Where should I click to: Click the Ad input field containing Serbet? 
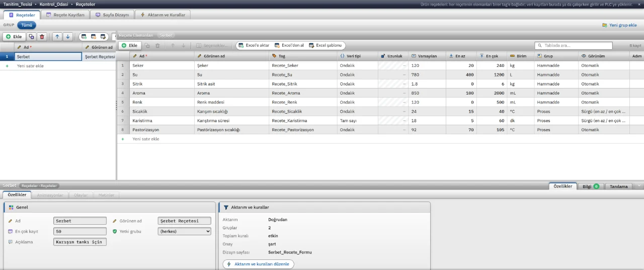(80, 221)
